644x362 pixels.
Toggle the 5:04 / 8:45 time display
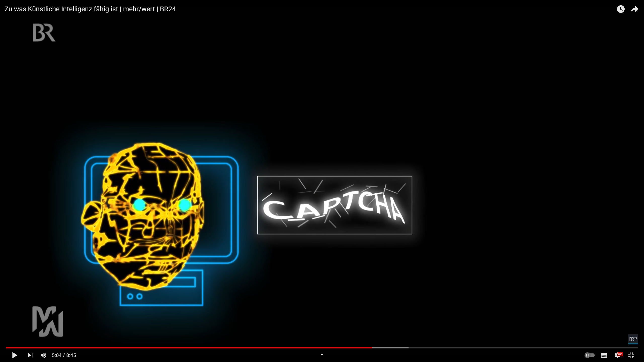point(64,355)
